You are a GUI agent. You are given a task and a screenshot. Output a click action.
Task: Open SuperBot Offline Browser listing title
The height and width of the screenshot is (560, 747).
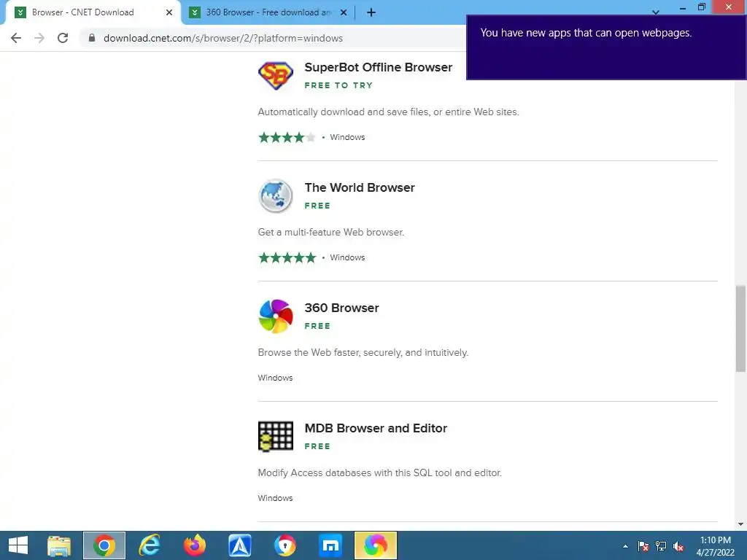tap(379, 67)
